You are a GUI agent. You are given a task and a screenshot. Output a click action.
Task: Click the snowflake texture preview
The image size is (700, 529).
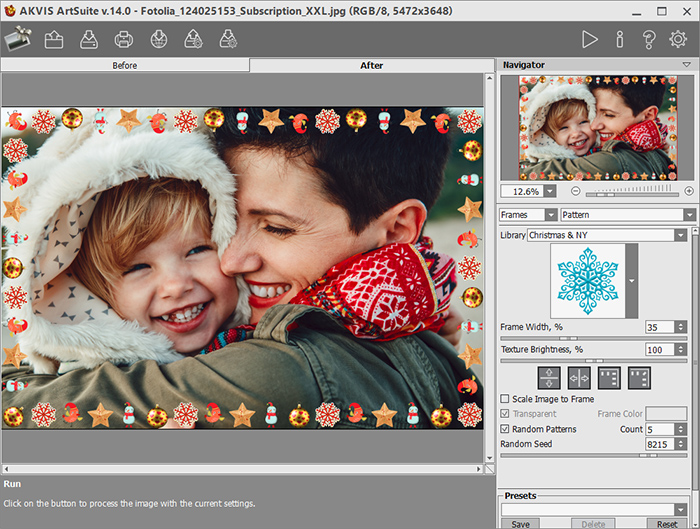pos(588,281)
